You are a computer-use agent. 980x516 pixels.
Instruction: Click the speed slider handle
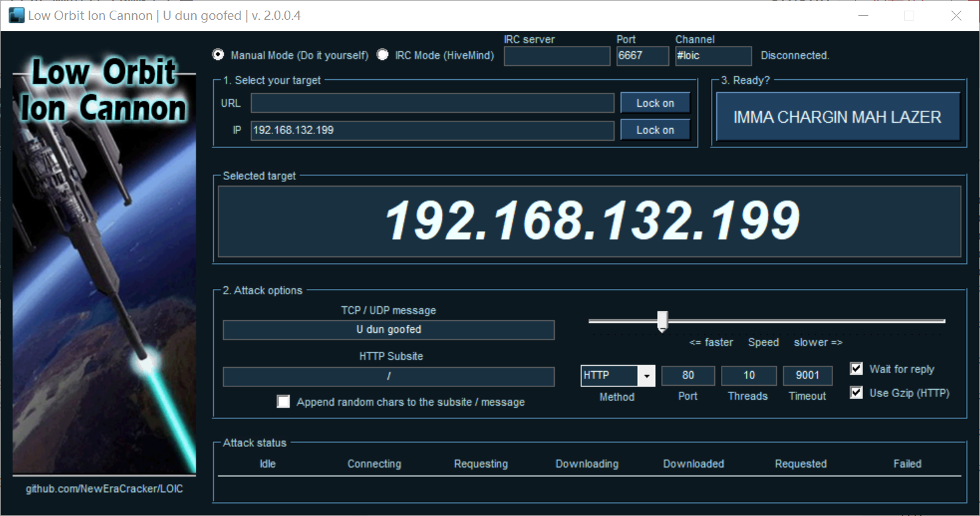point(662,321)
